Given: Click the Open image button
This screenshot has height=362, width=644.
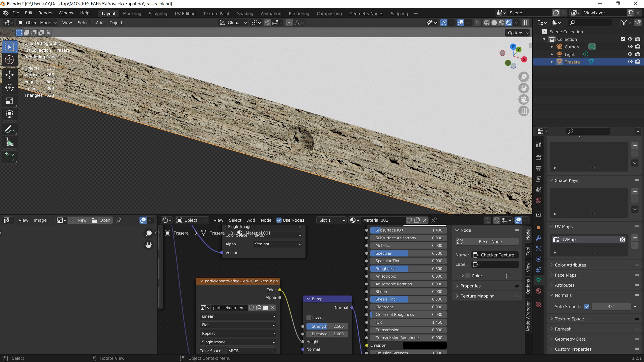Looking at the screenshot, I should (101, 220).
